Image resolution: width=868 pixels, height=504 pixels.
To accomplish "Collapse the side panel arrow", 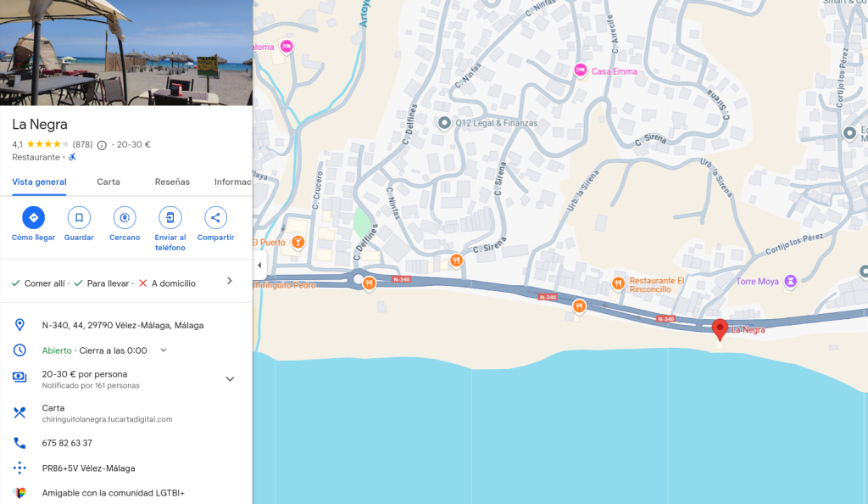I will (x=259, y=265).
